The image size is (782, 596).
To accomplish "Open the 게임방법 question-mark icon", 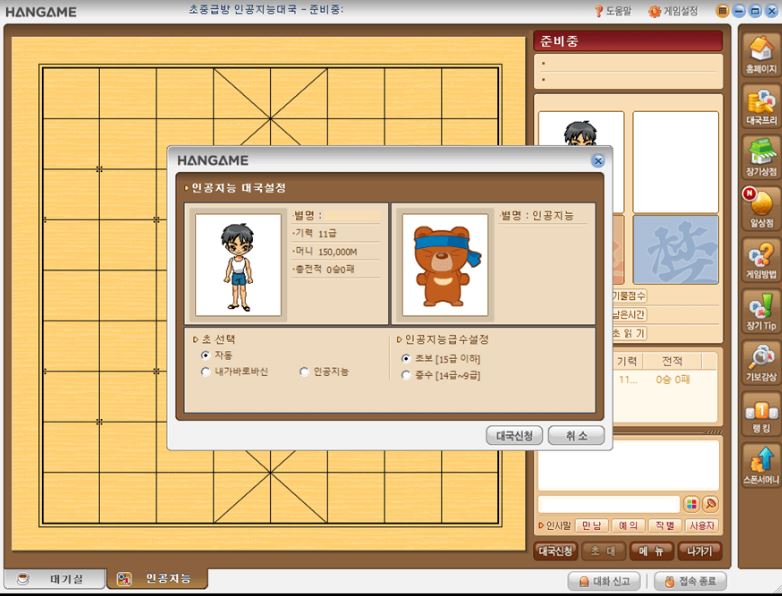I will pyautogui.click(x=761, y=259).
